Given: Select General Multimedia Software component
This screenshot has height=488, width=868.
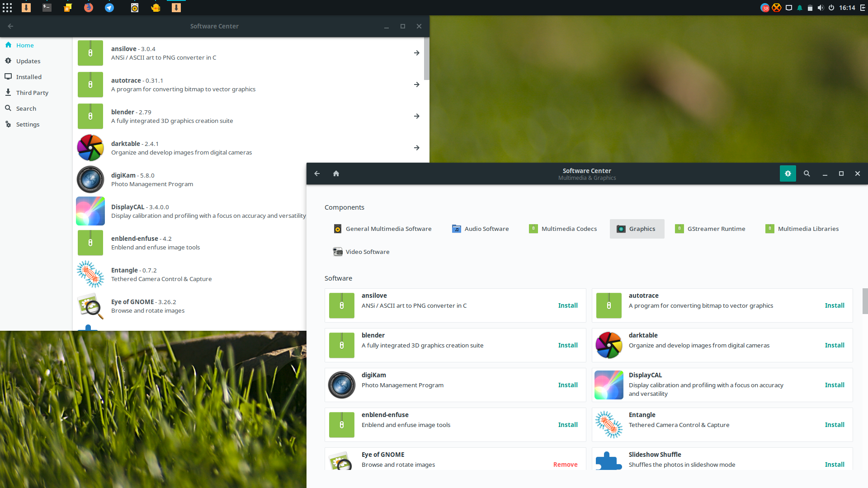Looking at the screenshot, I should tap(382, 229).
